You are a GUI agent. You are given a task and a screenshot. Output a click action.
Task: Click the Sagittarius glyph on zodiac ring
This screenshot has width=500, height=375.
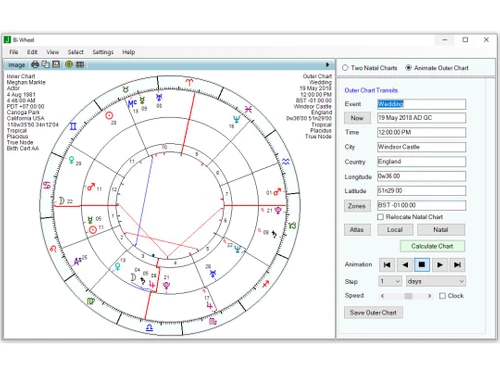point(266,284)
